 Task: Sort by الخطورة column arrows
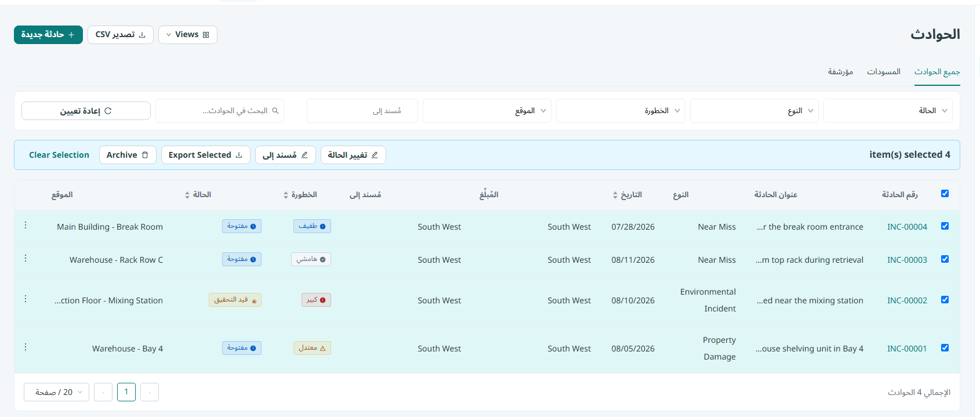click(x=286, y=195)
